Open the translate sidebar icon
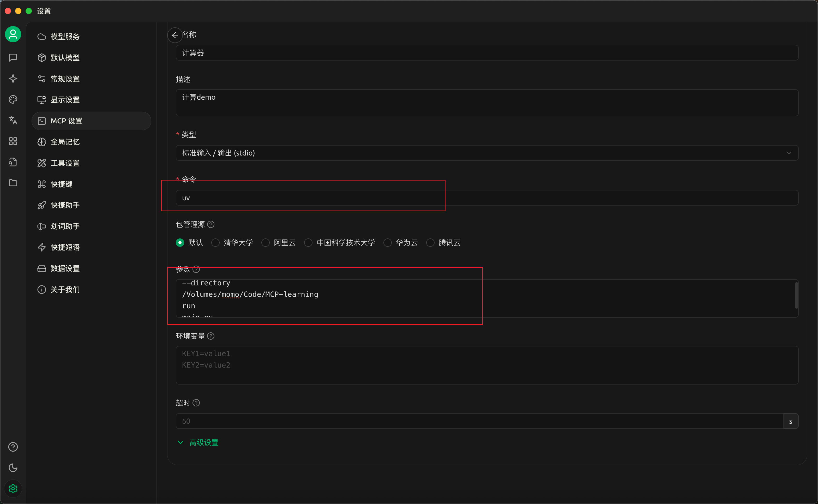The height and width of the screenshot is (504, 818). 13,120
